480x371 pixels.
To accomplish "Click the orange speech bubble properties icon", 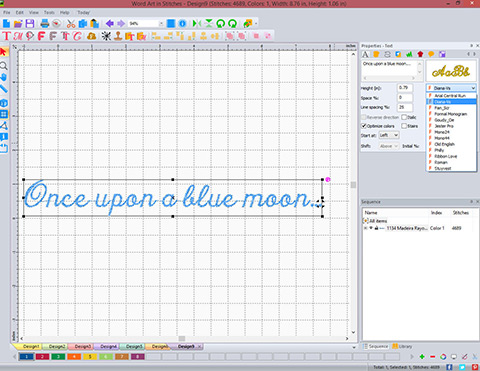I will [431, 54].
